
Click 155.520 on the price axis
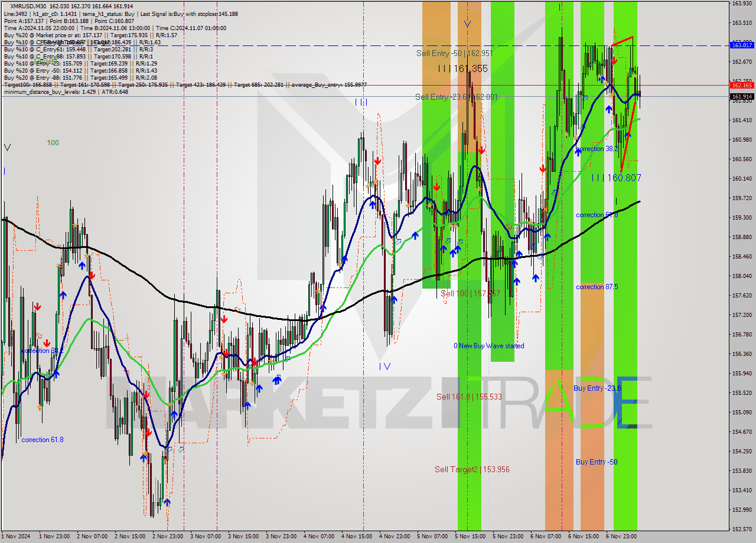coord(742,393)
